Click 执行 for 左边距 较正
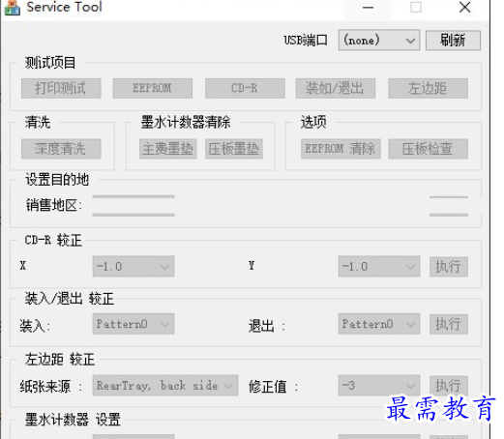The width and height of the screenshot is (504, 439). (449, 385)
